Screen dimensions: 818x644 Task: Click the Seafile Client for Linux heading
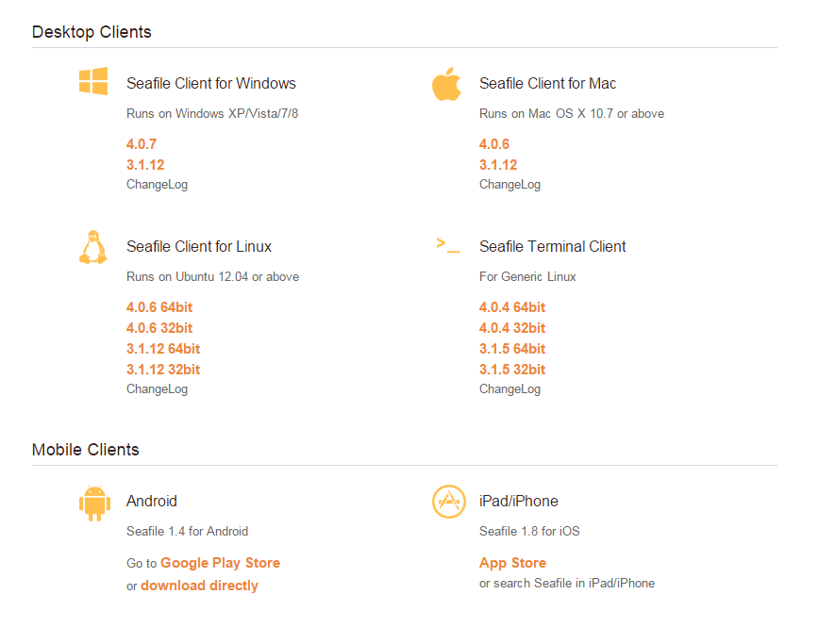click(199, 247)
